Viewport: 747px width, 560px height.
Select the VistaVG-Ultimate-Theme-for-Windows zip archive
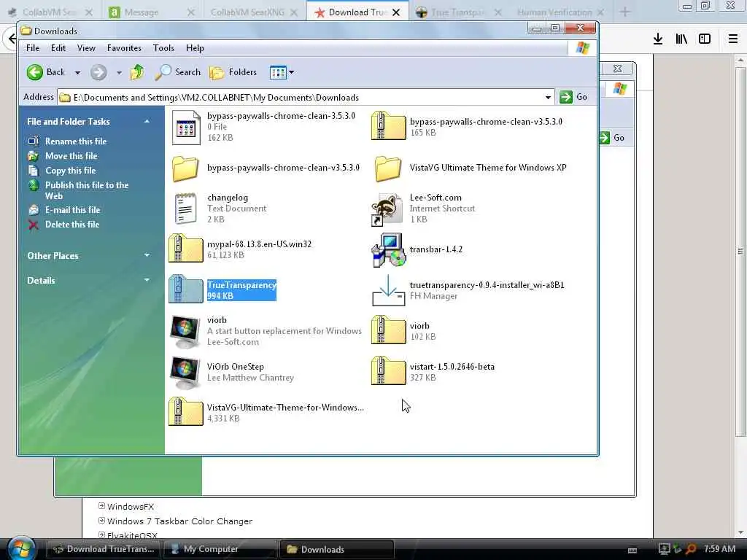coord(186,412)
